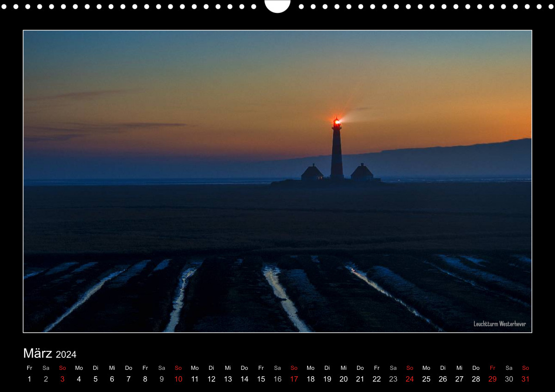Select day 19 in the calendar
555x392 pixels.
[327, 379]
